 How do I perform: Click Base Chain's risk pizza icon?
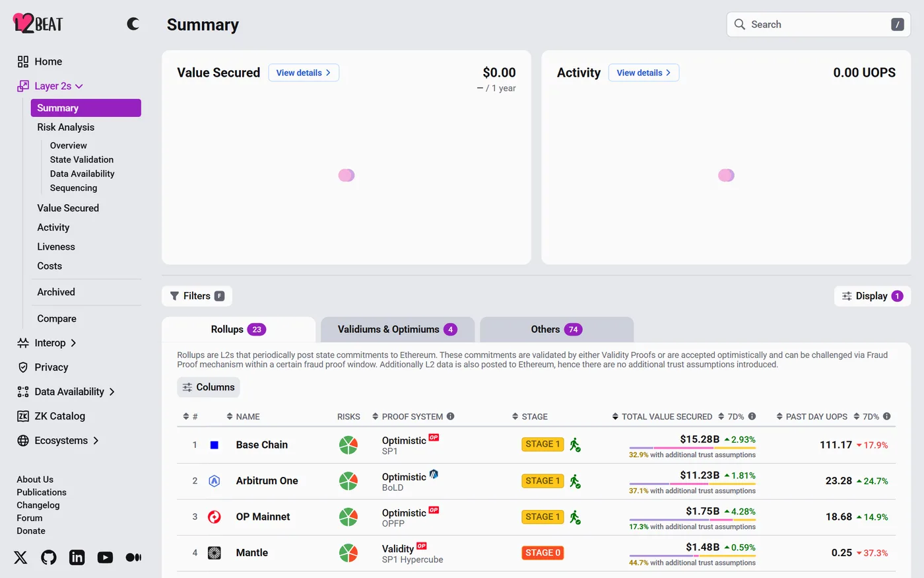click(348, 445)
